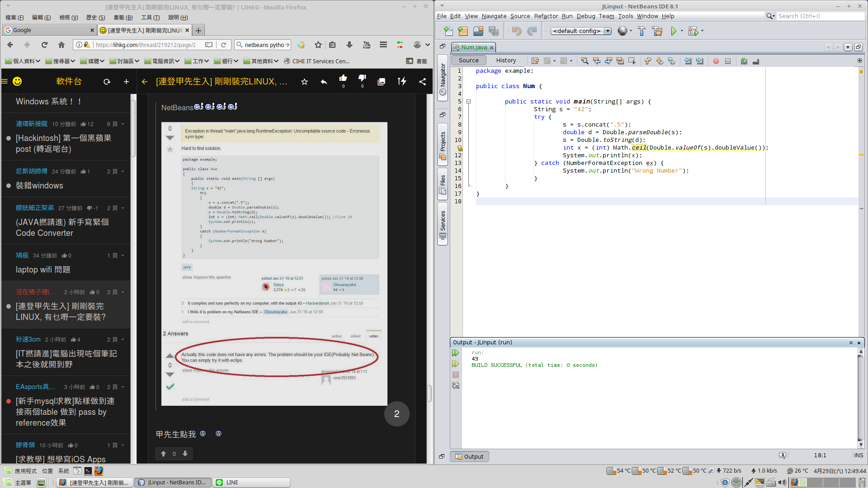Screen dimensions: 868x488
Task: Click Output panel vertical scrollbar
Action: tap(861, 398)
